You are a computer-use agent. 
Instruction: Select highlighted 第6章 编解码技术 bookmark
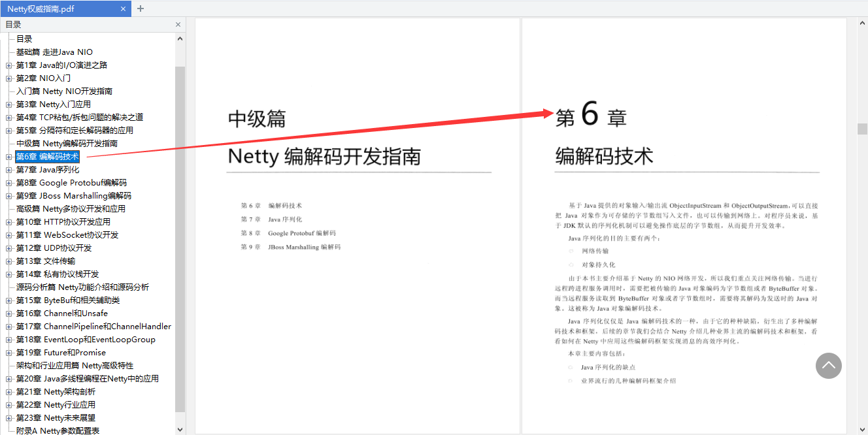pos(47,157)
